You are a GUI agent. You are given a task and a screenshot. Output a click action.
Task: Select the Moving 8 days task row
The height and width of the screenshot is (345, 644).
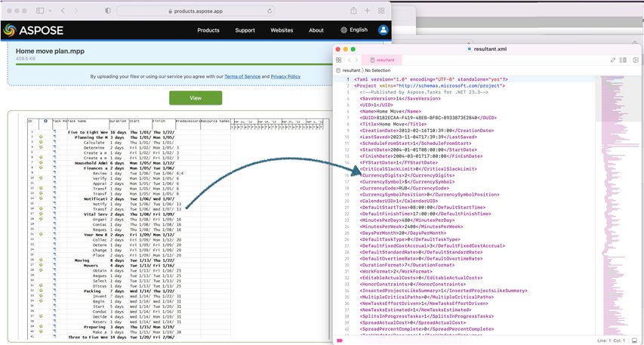tap(128, 260)
